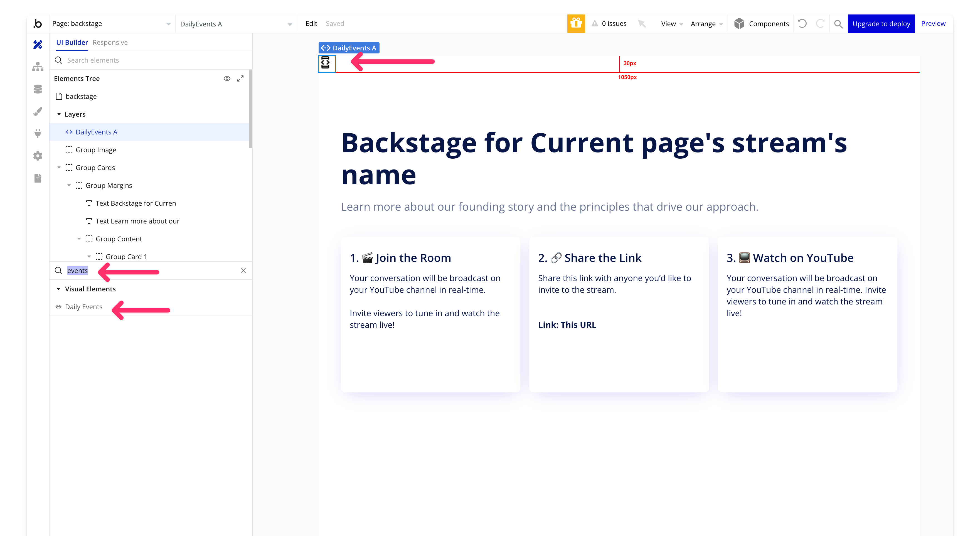Screen dimensions: 980x536
Task: Click the Preview link
Action: (x=933, y=24)
